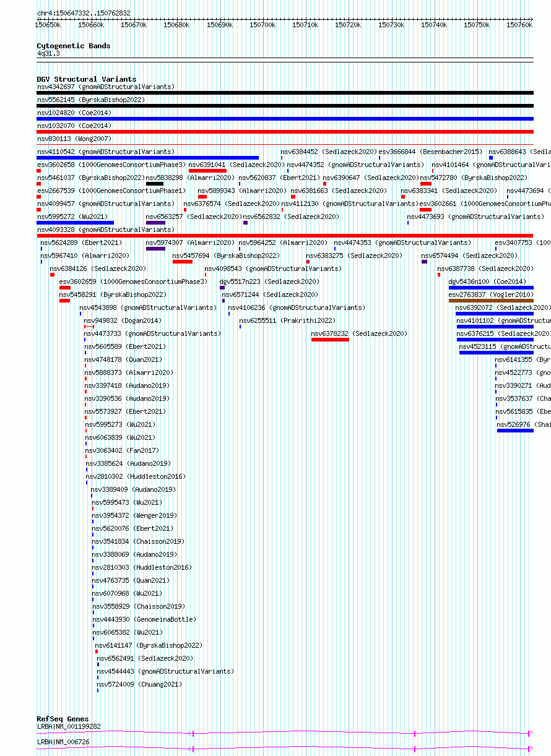The image size is (551, 756).
Task: Select esv3602659 1000GenomesConsortiumPhase3 label
Action: coord(134,281)
